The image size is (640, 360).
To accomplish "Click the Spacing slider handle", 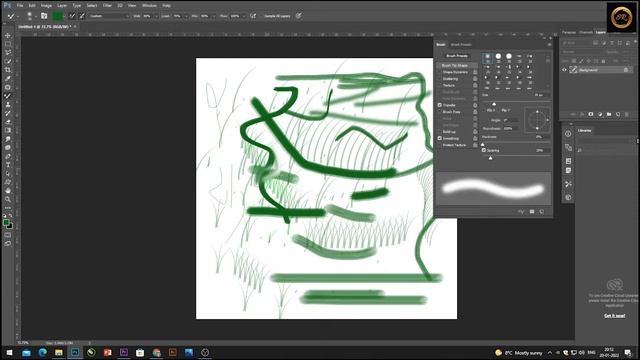I will click(490, 158).
